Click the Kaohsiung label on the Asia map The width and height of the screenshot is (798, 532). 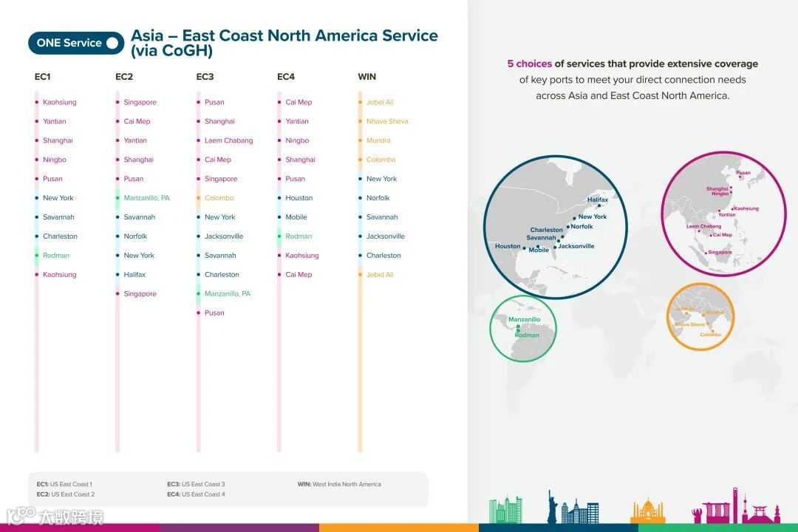pyautogui.click(x=746, y=208)
